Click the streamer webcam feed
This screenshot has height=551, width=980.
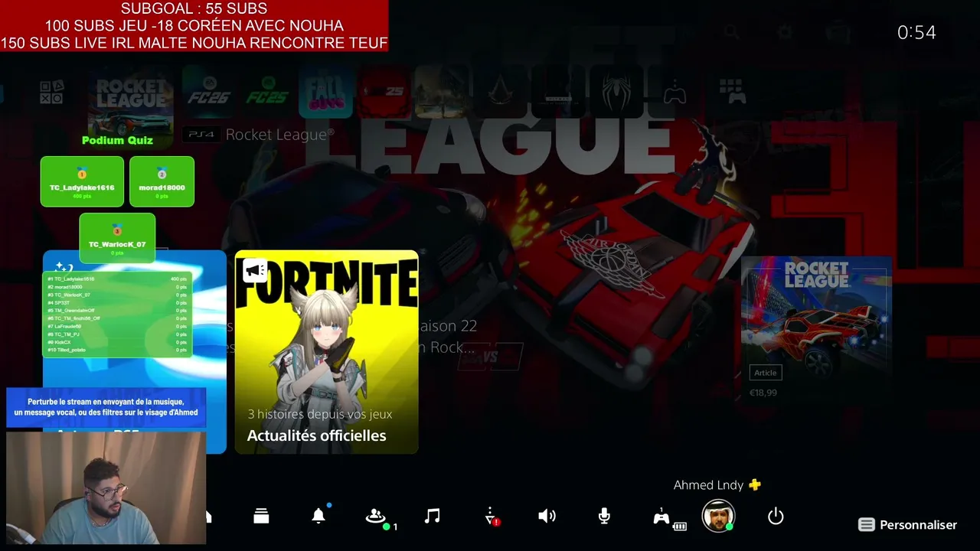[106, 487]
